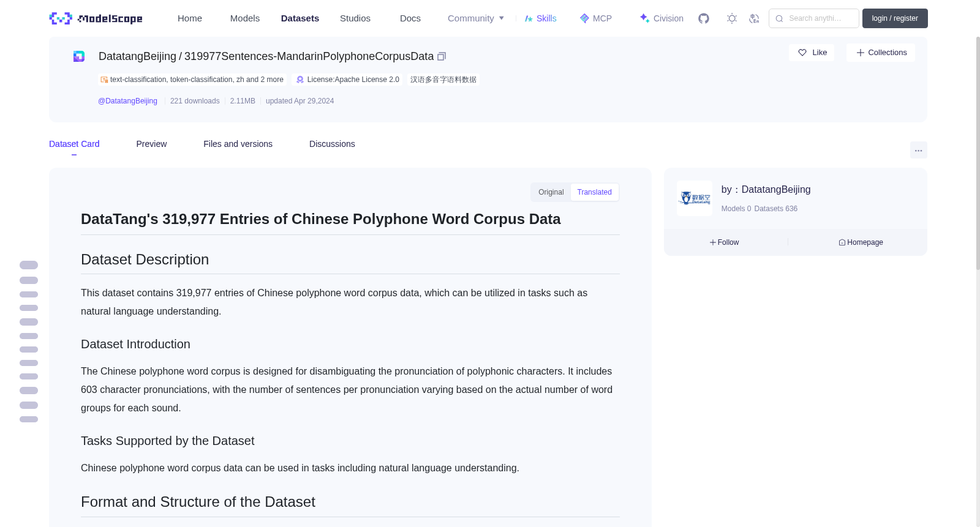Open the Docs navigation item

[410, 18]
